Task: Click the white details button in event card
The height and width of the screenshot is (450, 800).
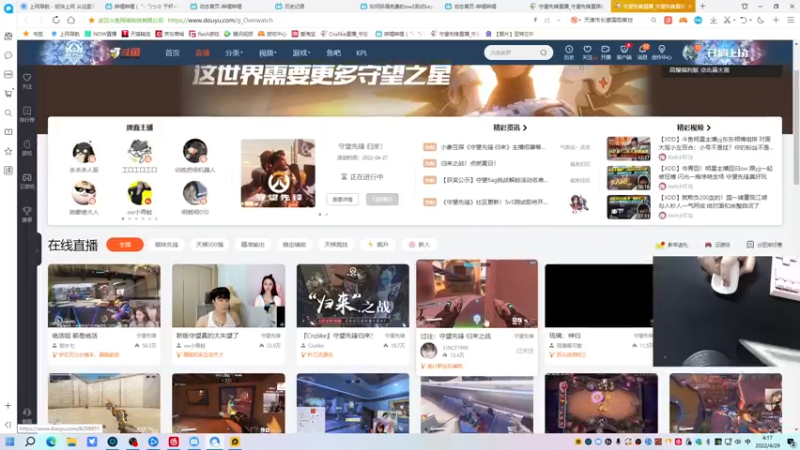Action: [x=342, y=199]
